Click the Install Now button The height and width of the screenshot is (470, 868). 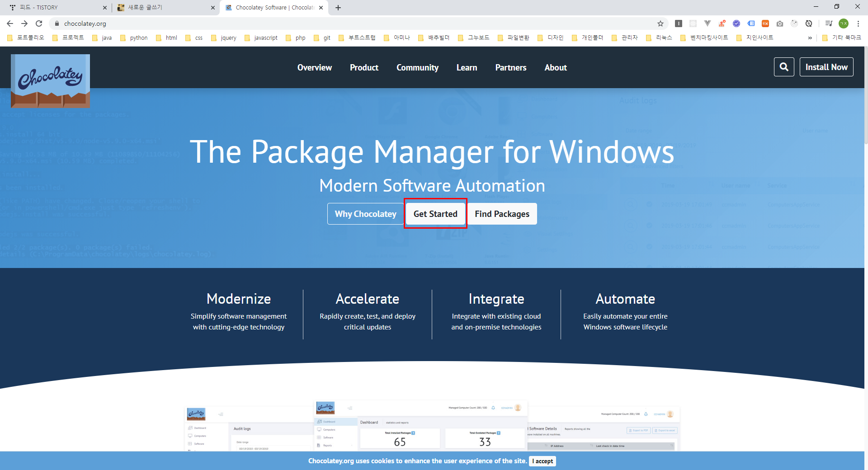pyautogui.click(x=826, y=67)
